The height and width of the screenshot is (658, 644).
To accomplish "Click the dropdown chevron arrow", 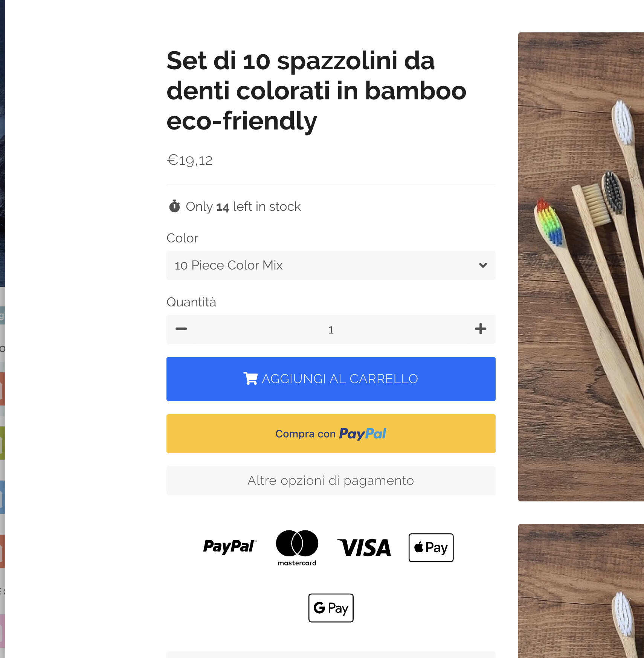I will [x=483, y=265].
